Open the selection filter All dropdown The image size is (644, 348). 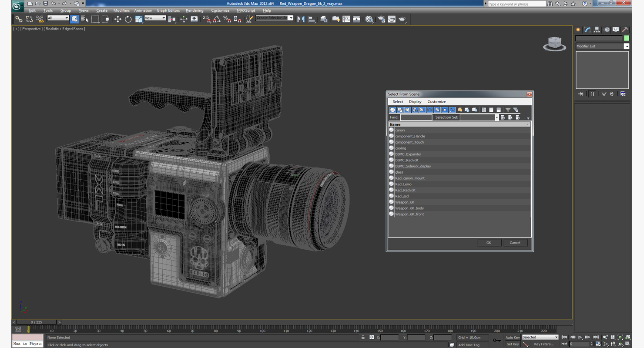coord(58,18)
